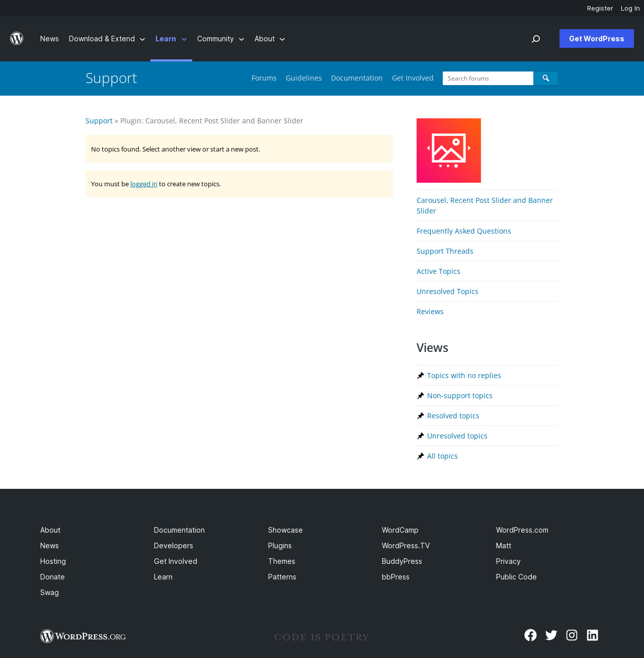The width and height of the screenshot is (644, 658).
Task: Go to Forums in support bar
Action: pos(264,78)
